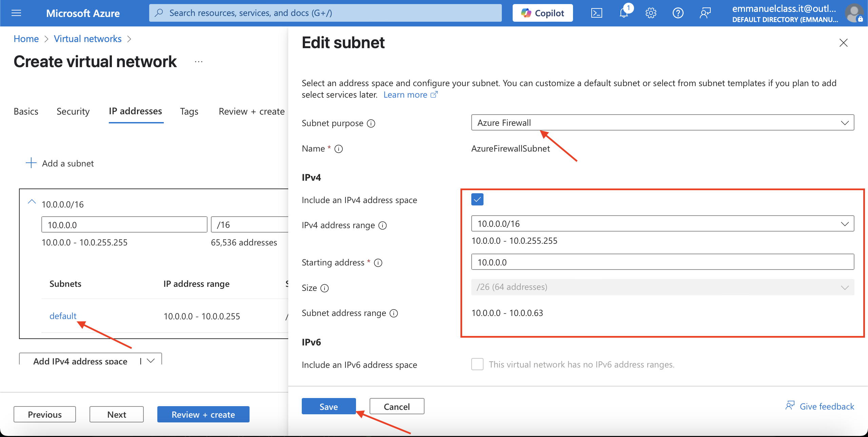This screenshot has height=437, width=868.
Task: Open the /16 prefix size dropdown
Action: (250, 224)
